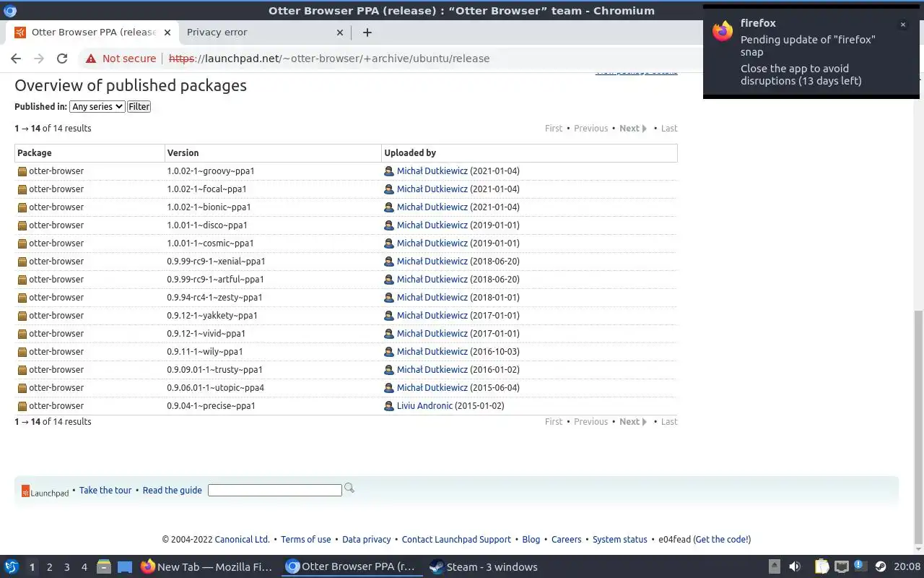Click the System status link

click(x=620, y=539)
